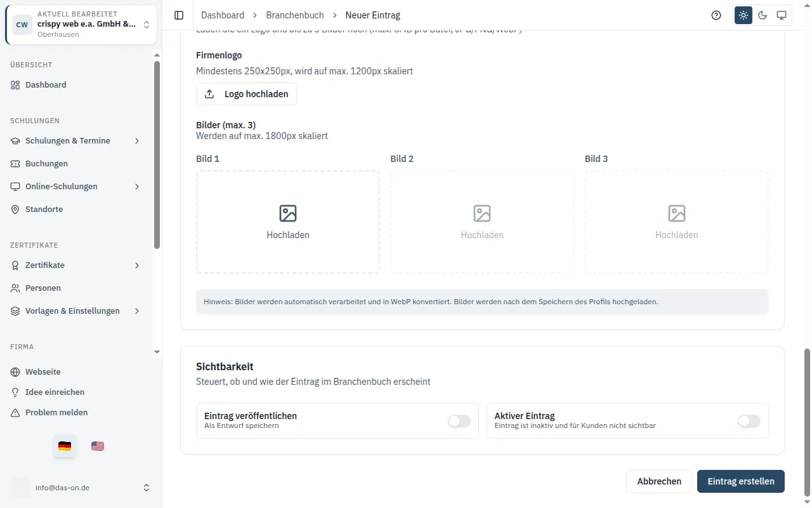Open the help question mark icon
812x508 pixels.
[x=716, y=15]
